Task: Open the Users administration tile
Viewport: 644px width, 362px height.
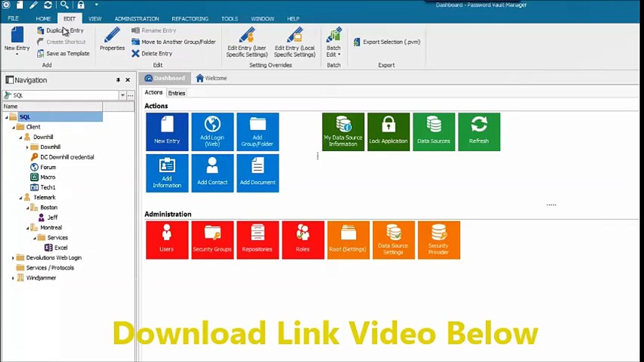Action: point(167,240)
